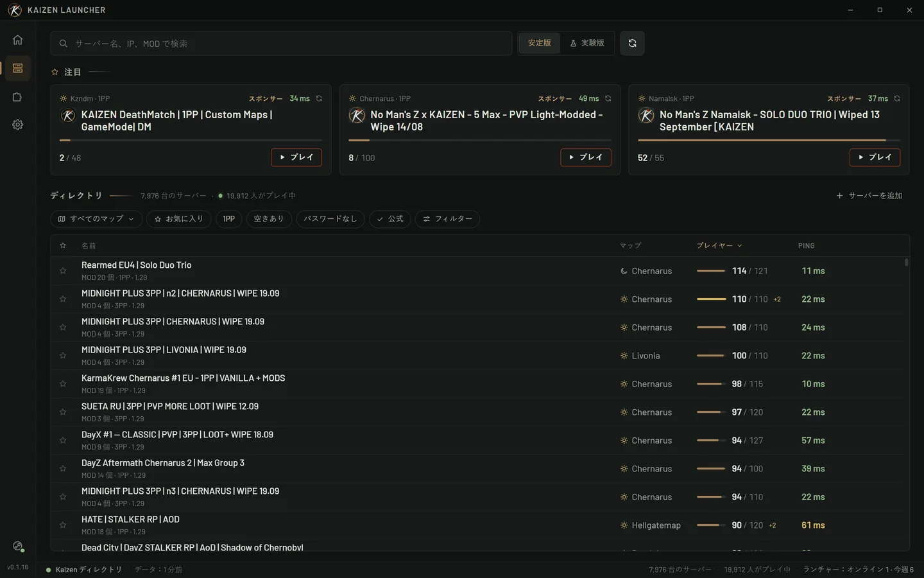Toggle the 公式 filter chip

coord(390,219)
